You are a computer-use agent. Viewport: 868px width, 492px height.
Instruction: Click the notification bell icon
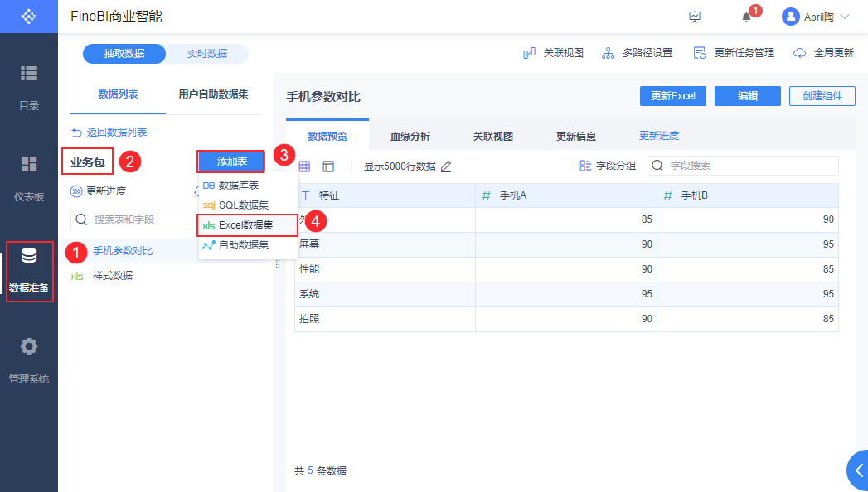[747, 17]
